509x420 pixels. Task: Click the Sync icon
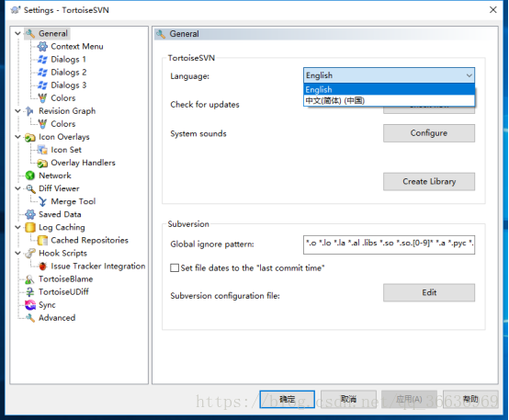click(30, 305)
